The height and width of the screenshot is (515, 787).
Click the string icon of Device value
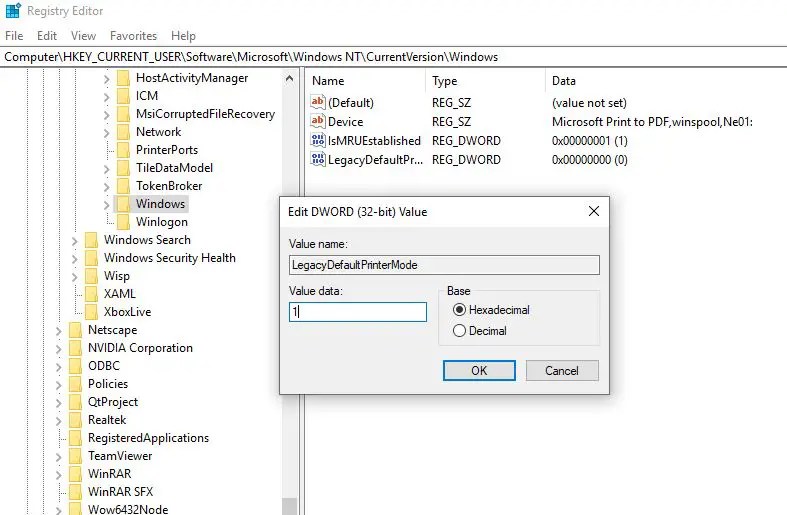coord(317,121)
